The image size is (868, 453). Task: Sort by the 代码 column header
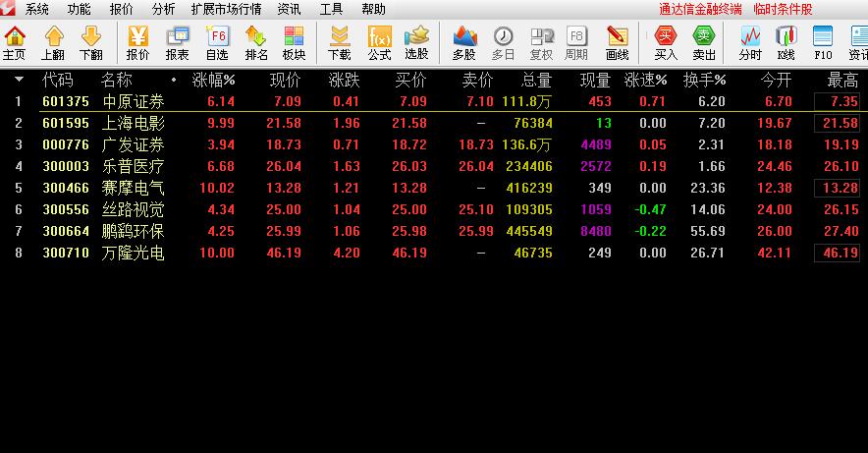coord(58,81)
